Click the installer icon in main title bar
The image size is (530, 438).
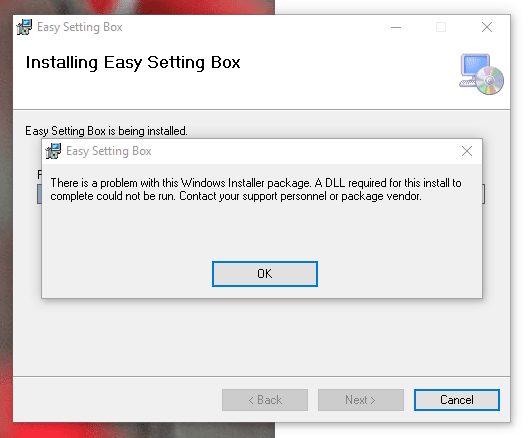coord(24,27)
